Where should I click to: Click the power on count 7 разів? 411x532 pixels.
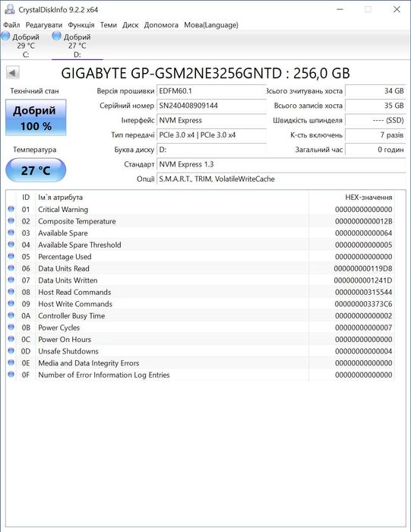point(375,135)
